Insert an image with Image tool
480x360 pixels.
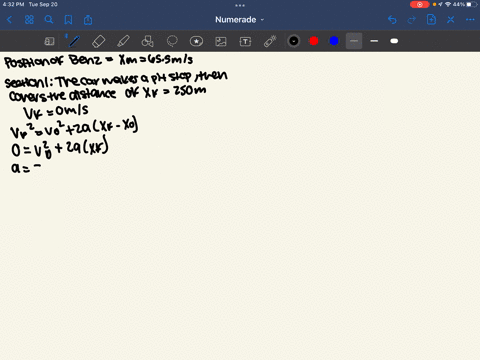(x=221, y=41)
